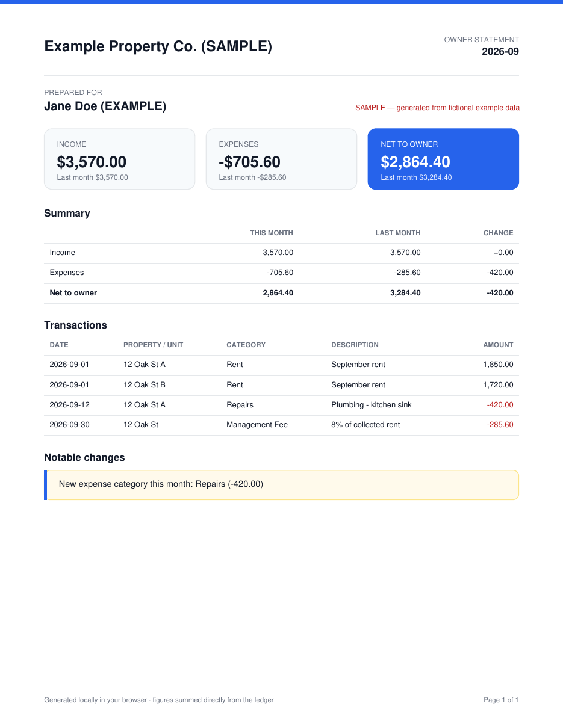Click the +0.00 change value
The width and height of the screenshot is (563, 728).
tap(503, 253)
